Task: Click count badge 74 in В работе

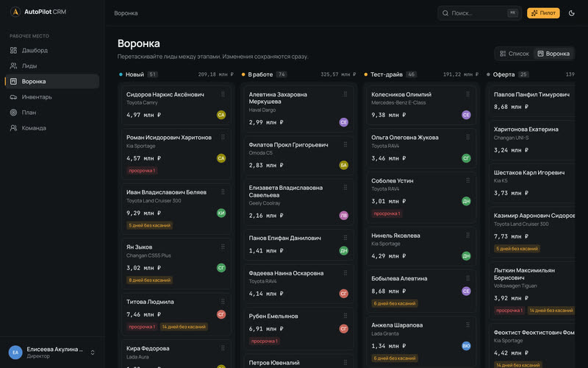Action: point(282,74)
